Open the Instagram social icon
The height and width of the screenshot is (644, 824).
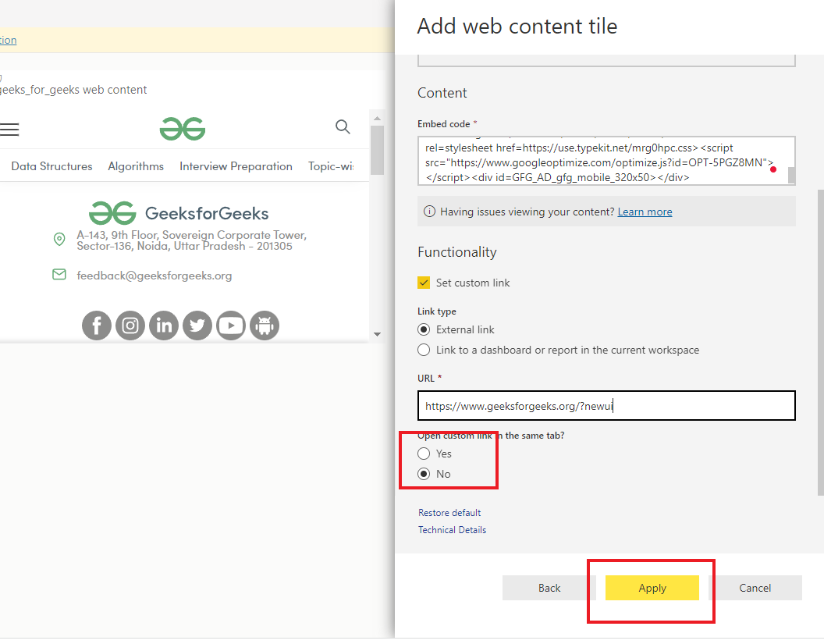[130, 326]
